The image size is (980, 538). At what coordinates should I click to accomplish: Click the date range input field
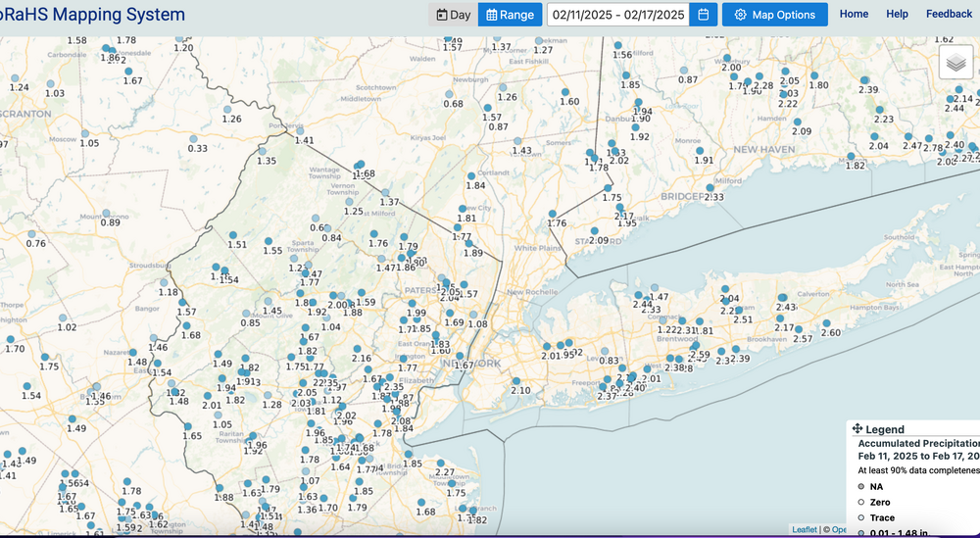(x=618, y=15)
